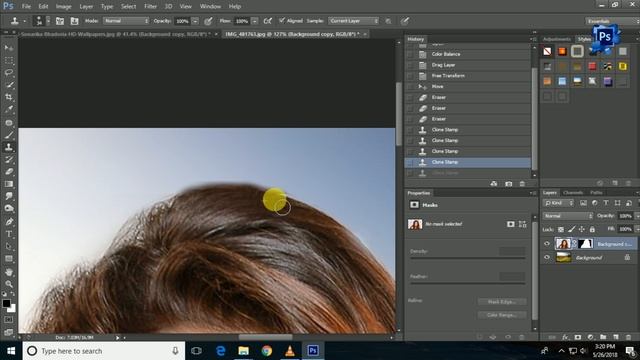Select the Rectangular Marquee tool
The width and height of the screenshot is (640, 360).
[9, 60]
